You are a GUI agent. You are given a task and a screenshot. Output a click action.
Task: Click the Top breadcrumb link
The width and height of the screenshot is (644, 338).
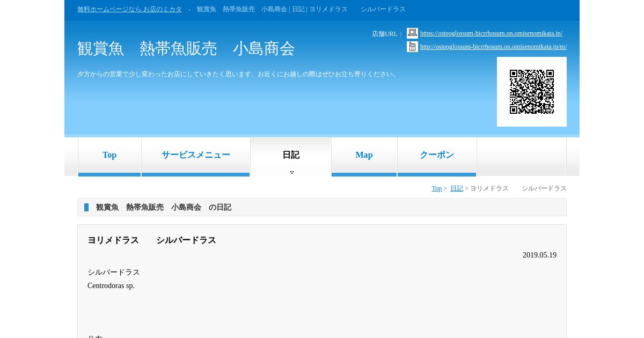437,188
